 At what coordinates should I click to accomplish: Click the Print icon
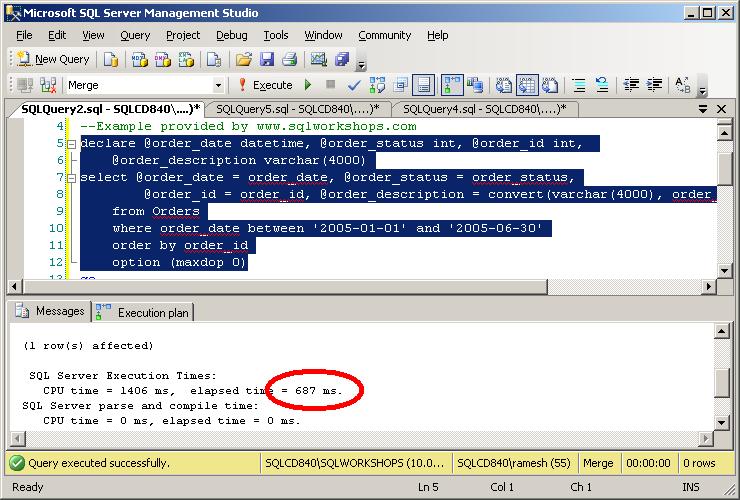(x=289, y=59)
